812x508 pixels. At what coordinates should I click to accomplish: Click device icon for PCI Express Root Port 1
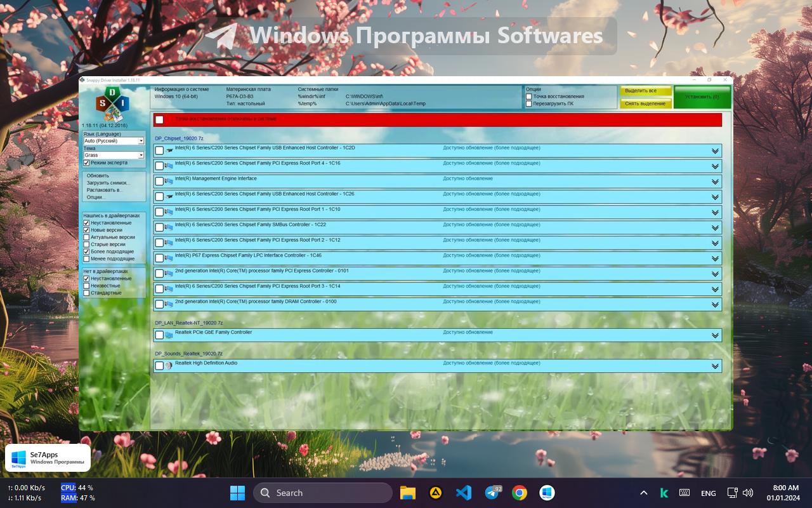[x=169, y=212]
